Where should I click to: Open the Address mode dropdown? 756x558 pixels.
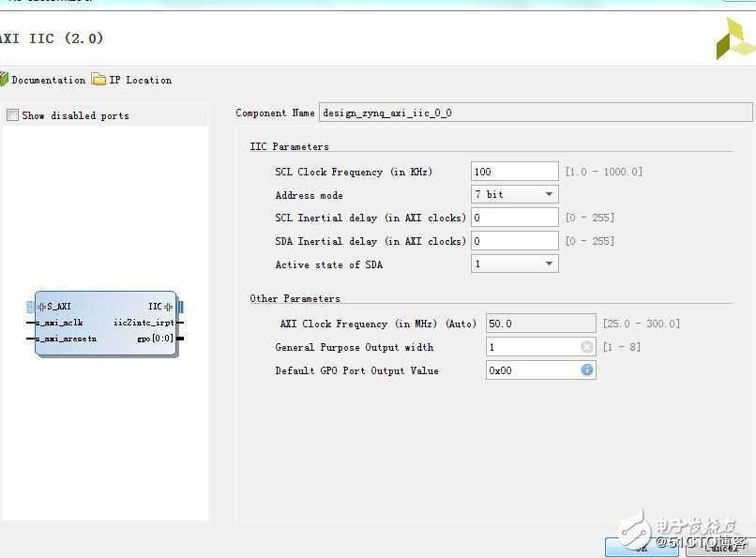point(514,195)
